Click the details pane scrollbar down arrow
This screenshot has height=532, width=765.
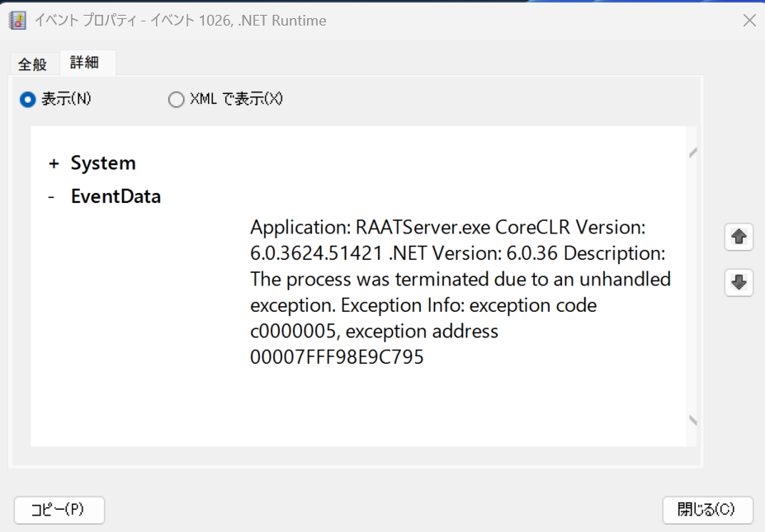(x=692, y=421)
